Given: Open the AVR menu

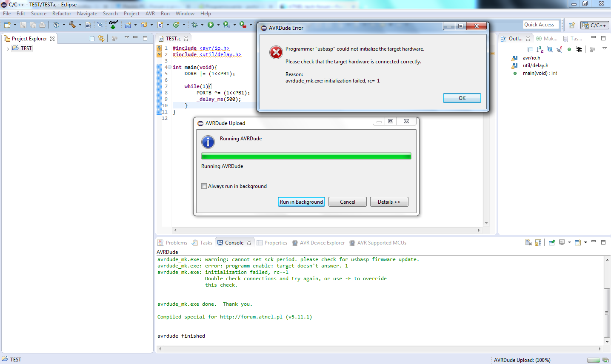Looking at the screenshot, I should pos(150,14).
